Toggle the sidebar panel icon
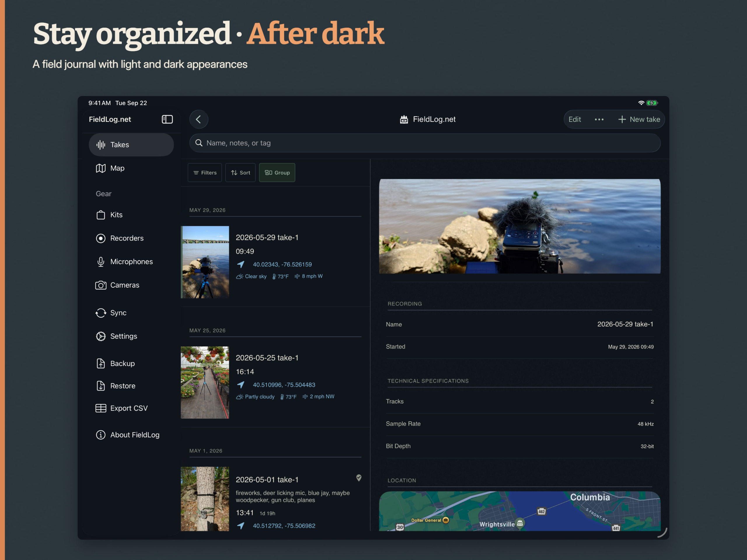The image size is (747, 560). point(167,120)
